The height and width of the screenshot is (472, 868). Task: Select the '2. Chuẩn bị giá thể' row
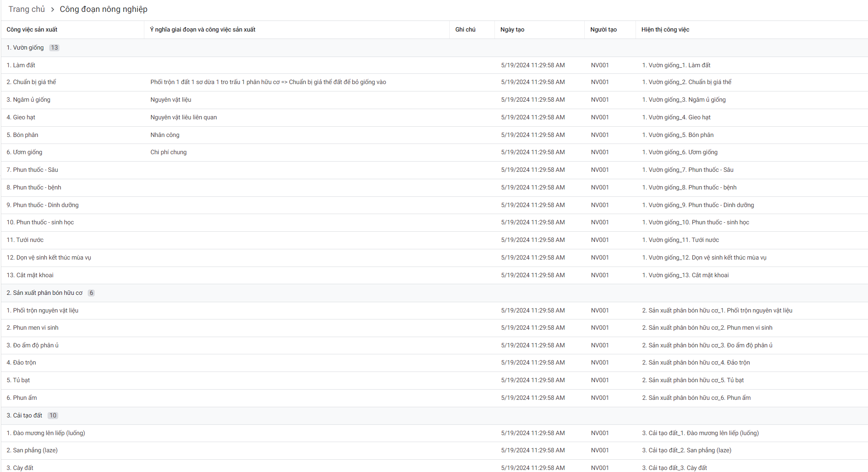point(31,82)
